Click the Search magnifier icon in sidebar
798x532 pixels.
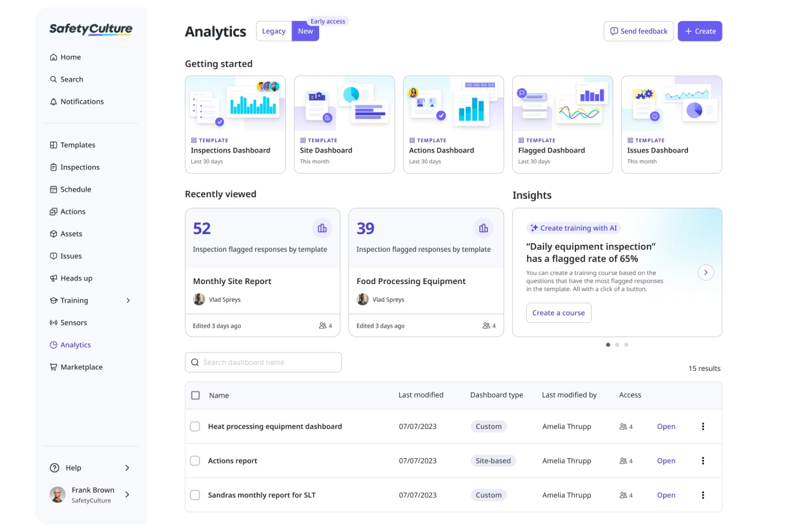[53, 79]
